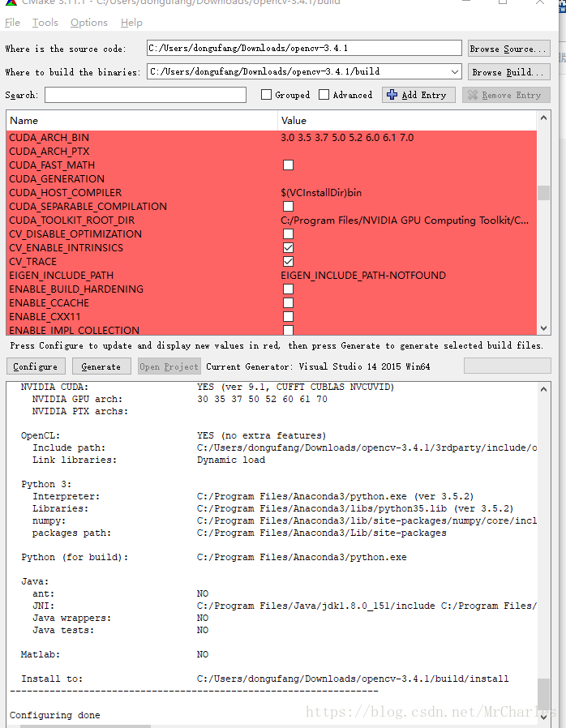The height and width of the screenshot is (728, 566).
Task: Expand the build binaries path dropdown
Action: pos(455,72)
